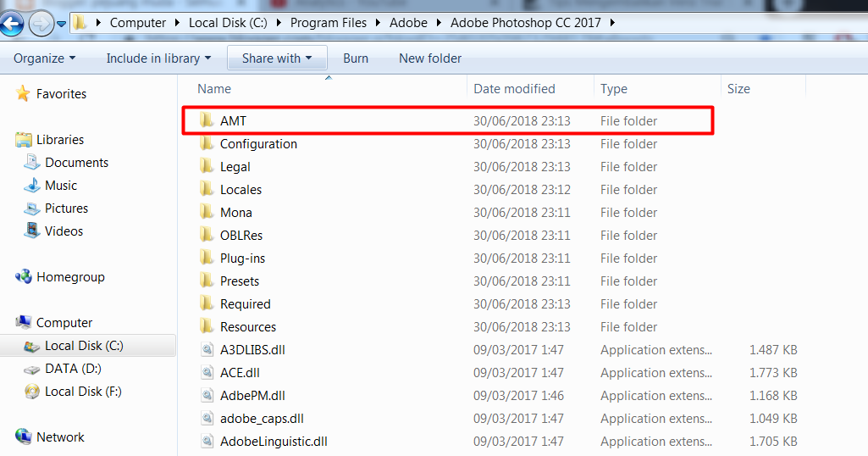Click the Plug-ins folder name

coord(242,259)
